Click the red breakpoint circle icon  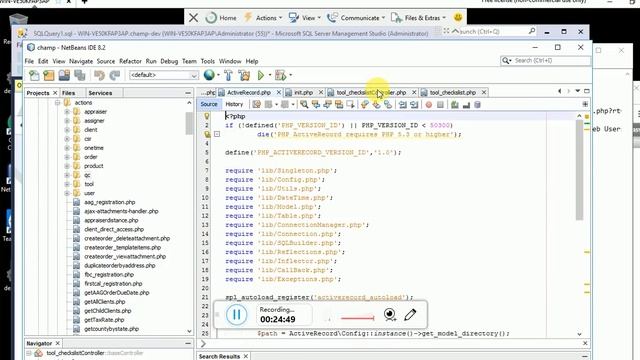point(429,104)
